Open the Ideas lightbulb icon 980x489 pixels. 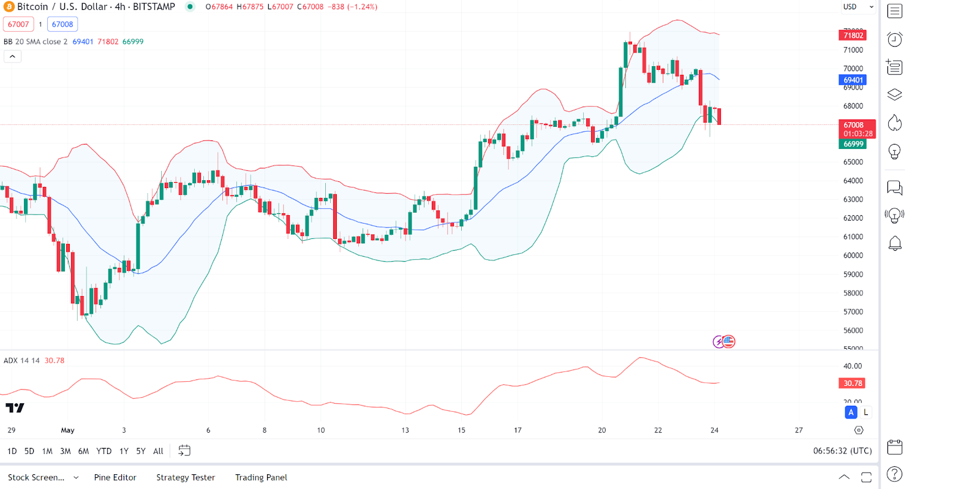(895, 151)
